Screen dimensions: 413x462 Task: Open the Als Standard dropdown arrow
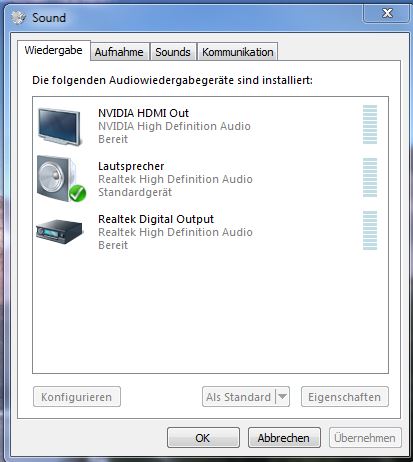click(x=282, y=397)
